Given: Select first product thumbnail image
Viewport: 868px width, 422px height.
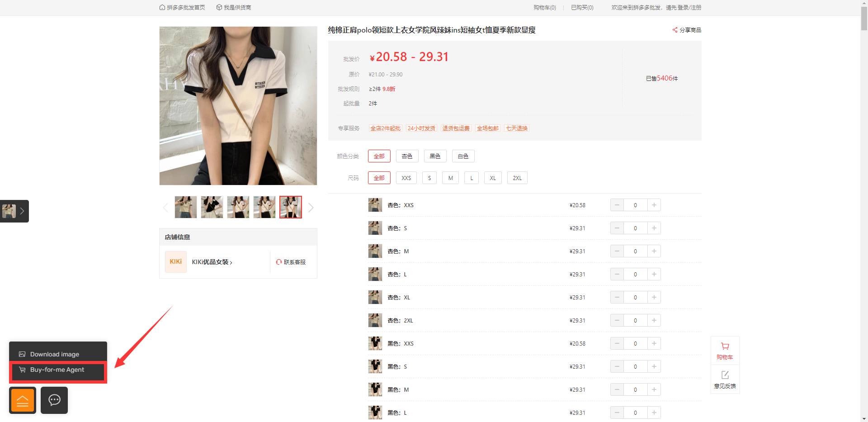Looking at the screenshot, I should point(186,207).
